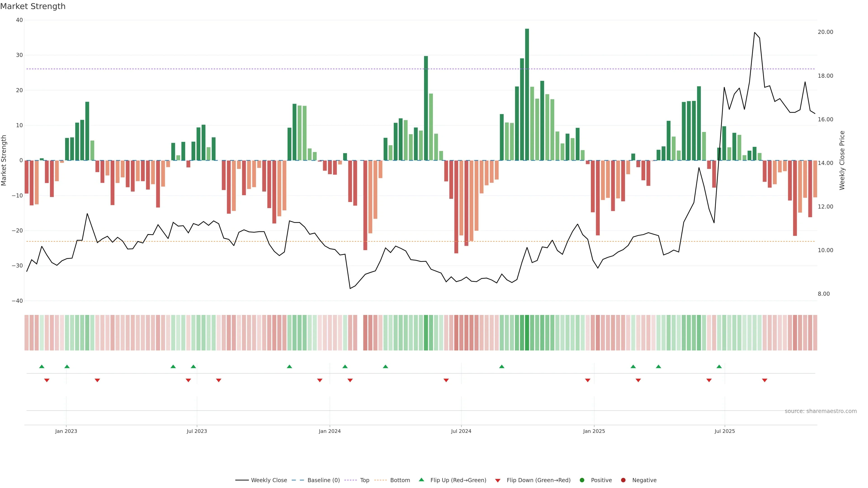This screenshot has width=868, height=488.
Task: Click the purple Top threshold dotted line
Action: 236,69
